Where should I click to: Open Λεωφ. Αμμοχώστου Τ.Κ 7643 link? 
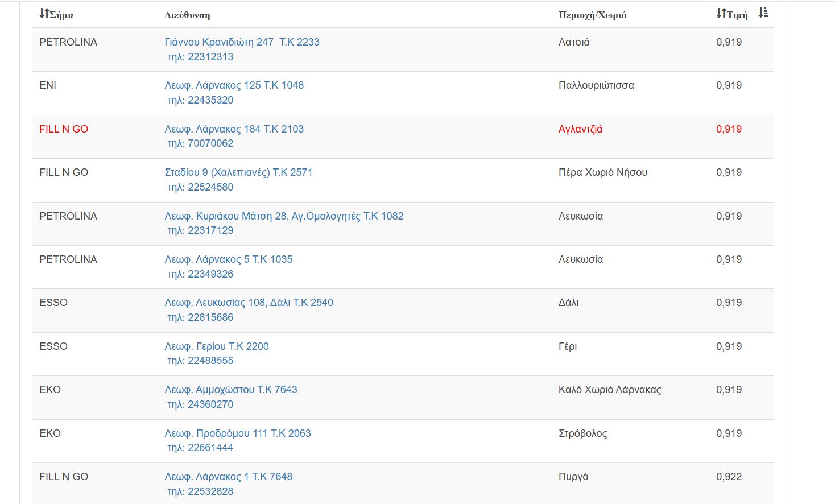[x=230, y=390]
